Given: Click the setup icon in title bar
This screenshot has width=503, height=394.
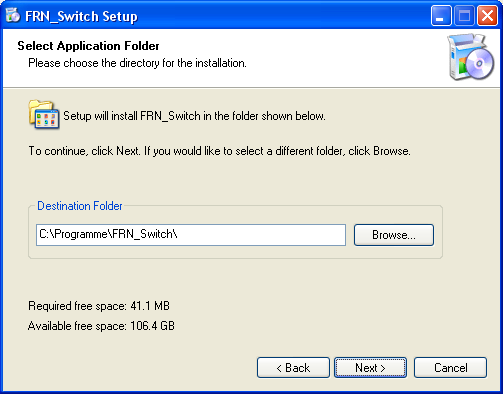Looking at the screenshot, I should (13, 15).
